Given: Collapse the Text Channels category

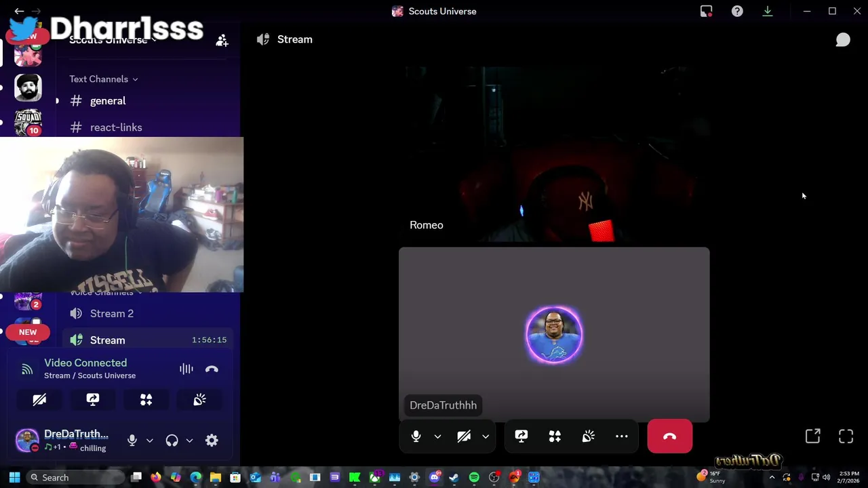Looking at the screenshot, I should click(x=103, y=79).
